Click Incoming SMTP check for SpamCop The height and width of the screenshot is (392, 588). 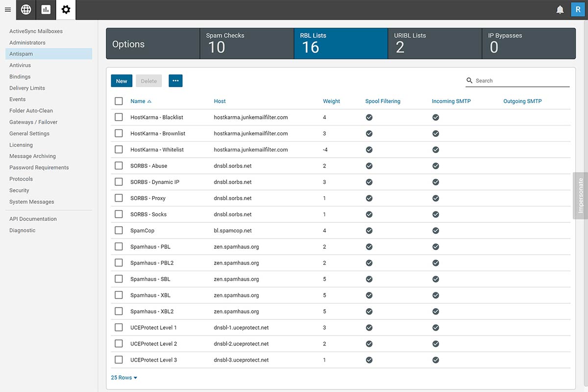[436, 231]
